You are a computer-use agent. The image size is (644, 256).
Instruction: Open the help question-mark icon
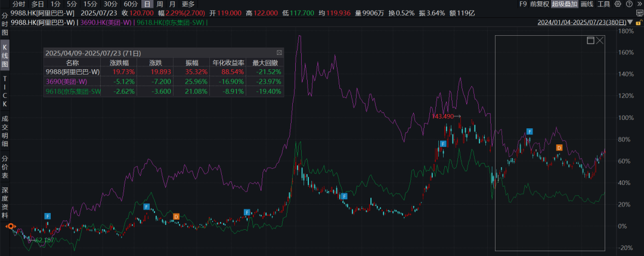(628, 4)
